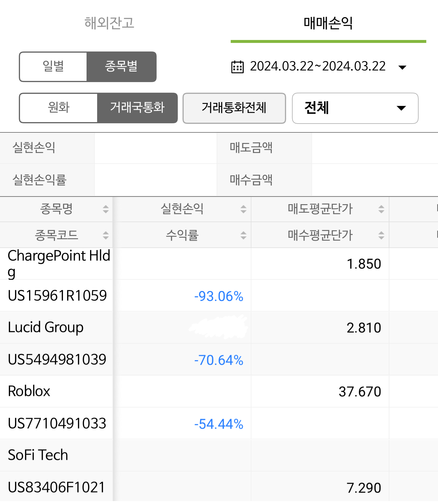The height and width of the screenshot is (504, 438).
Task: Select 원화 currency option
Action: click(x=59, y=108)
